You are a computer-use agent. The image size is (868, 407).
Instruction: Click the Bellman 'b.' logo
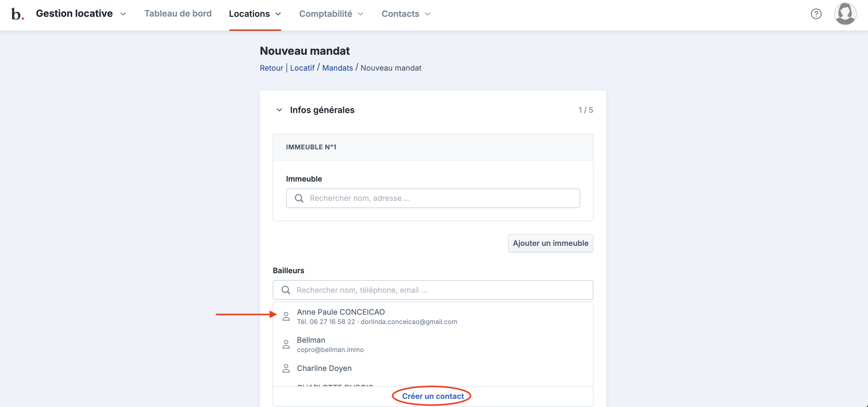17,14
